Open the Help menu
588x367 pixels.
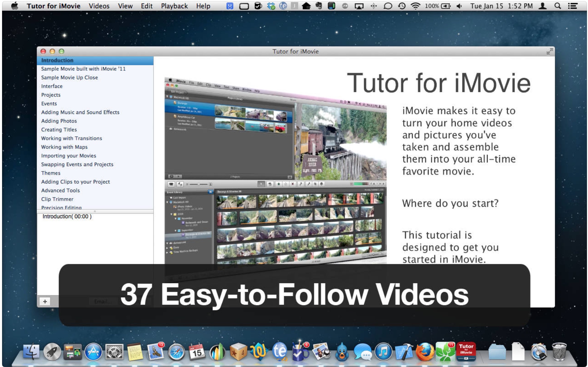click(x=203, y=6)
